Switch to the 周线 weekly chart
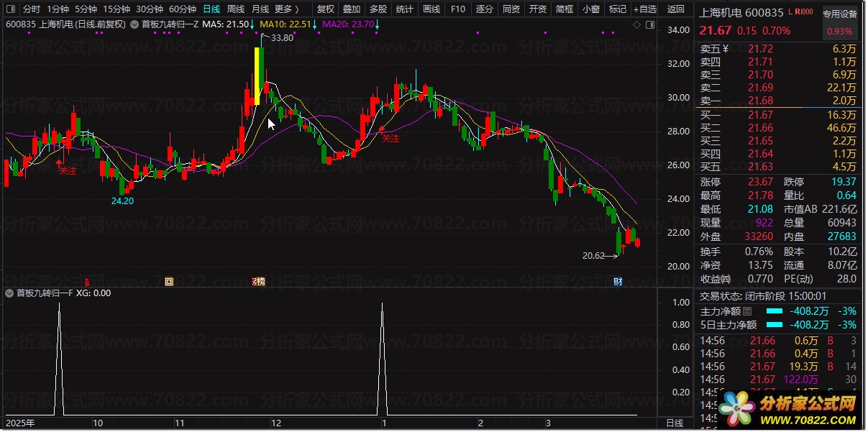The image size is (868, 432). pyautogui.click(x=236, y=9)
